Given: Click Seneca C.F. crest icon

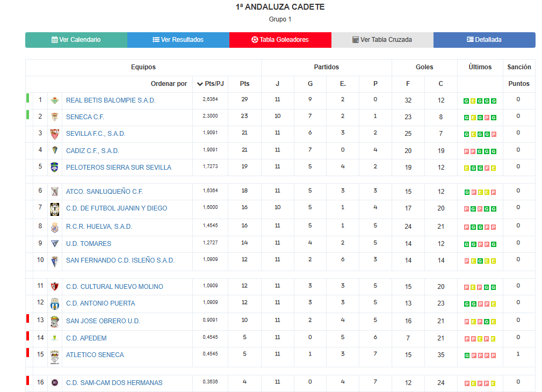Looking at the screenshot, I should coord(55,117).
